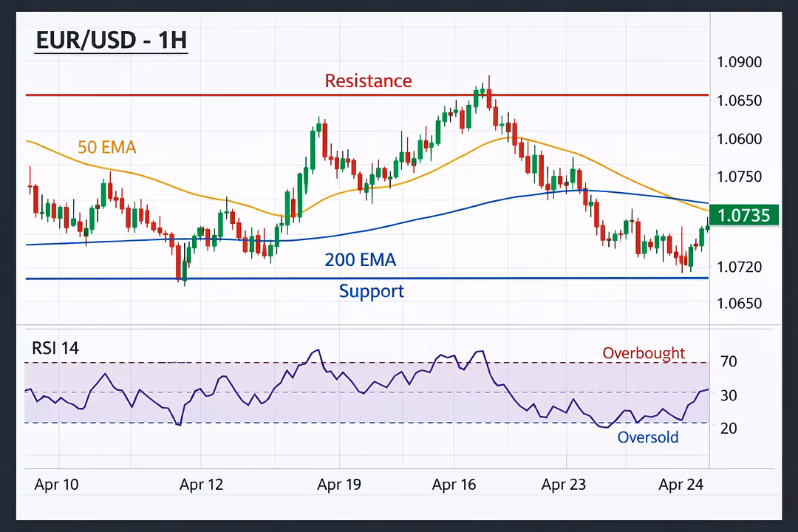
Task: Select Apr 12 on the time axis
Action: click(x=201, y=485)
